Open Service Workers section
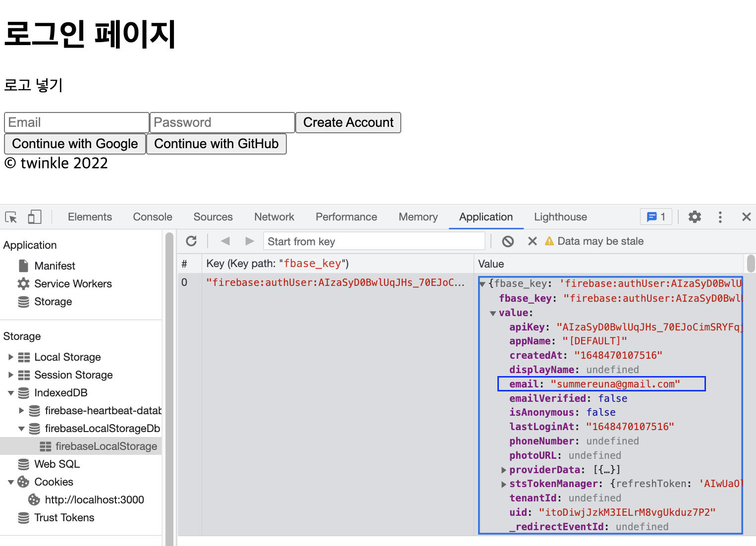 point(73,284)
